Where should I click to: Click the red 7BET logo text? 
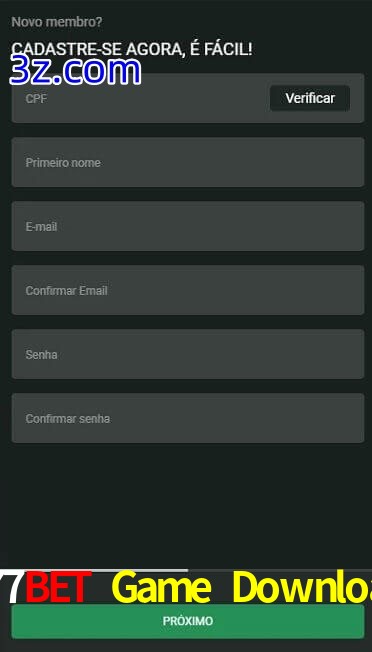click(x=46, y=587)
